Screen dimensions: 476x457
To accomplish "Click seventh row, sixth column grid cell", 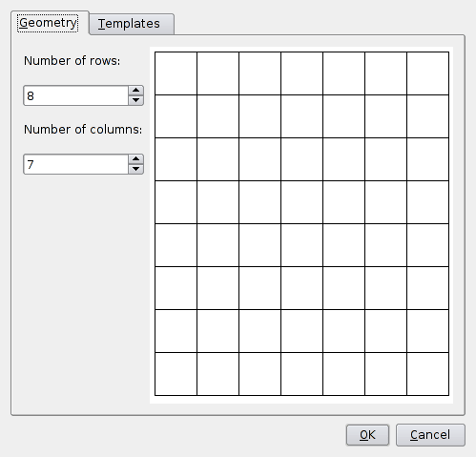I will pos(385,331).
